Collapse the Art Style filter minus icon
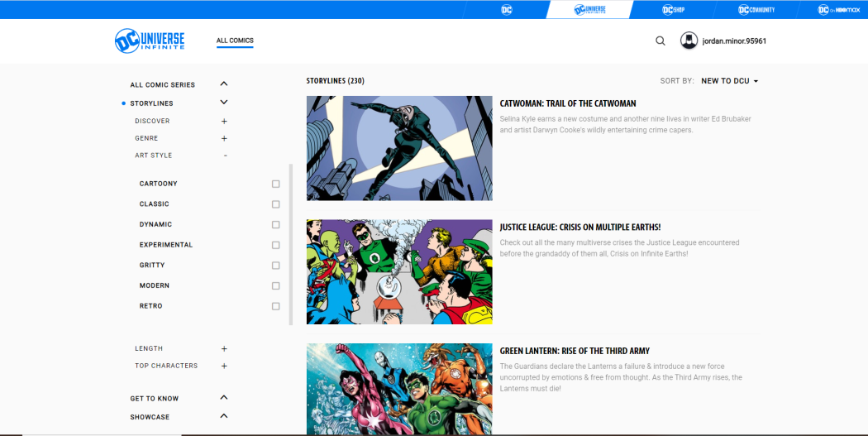The width and height of the screenshot is (868, 436). (226, 156)
